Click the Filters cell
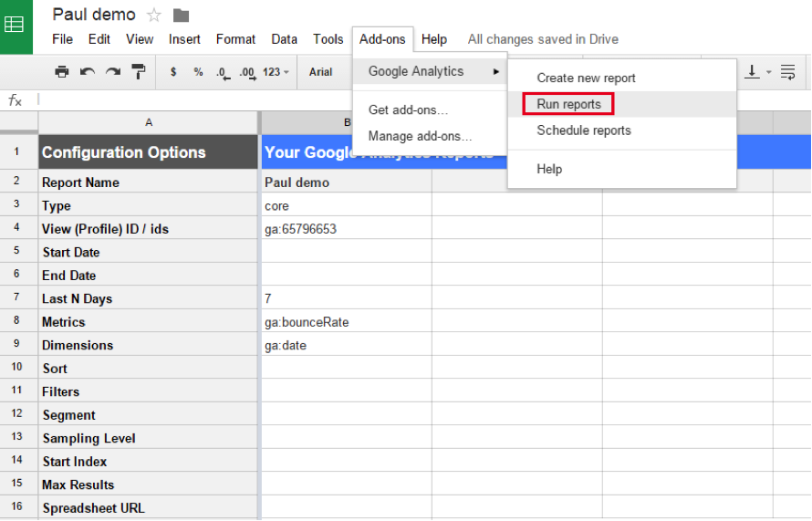The width and height of the screenshot is (812, 521). [148, 392]
